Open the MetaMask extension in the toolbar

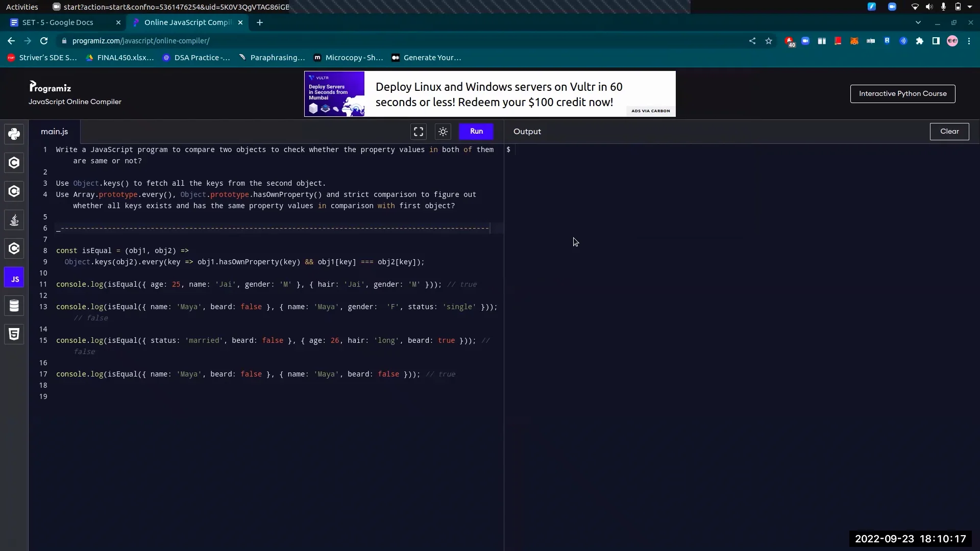(x=854, y=41)
